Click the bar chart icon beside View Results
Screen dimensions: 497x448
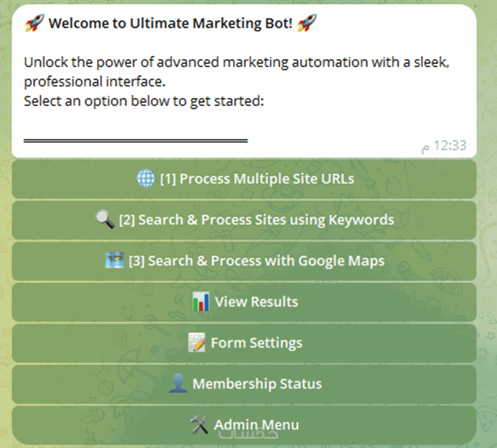pyautogui.click(x=201, y=301)
